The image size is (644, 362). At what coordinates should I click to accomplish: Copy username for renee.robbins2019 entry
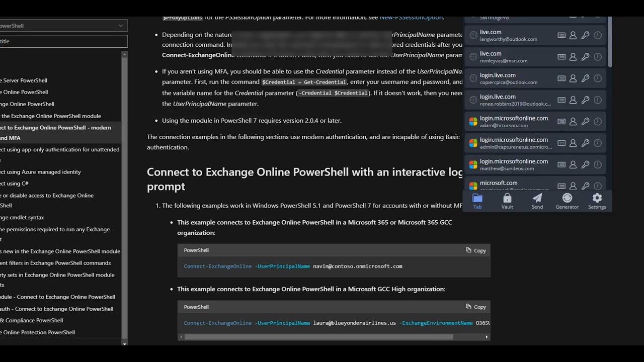click(573, 100)
